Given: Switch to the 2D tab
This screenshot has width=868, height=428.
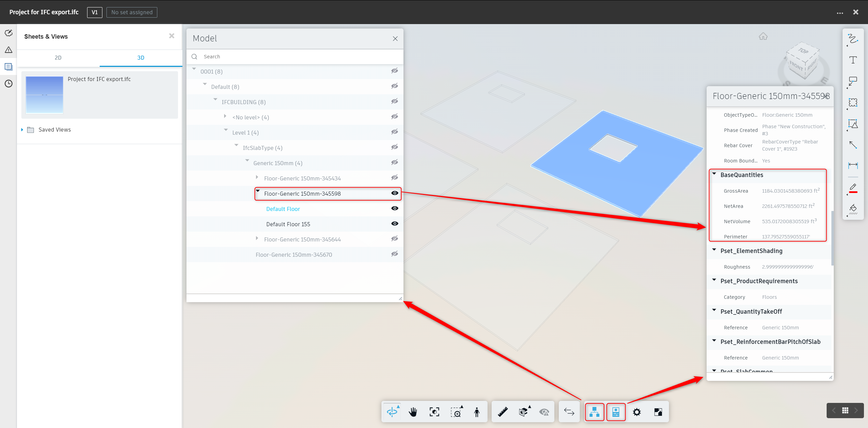Looking at the screenshot, I should coord(58,58).
